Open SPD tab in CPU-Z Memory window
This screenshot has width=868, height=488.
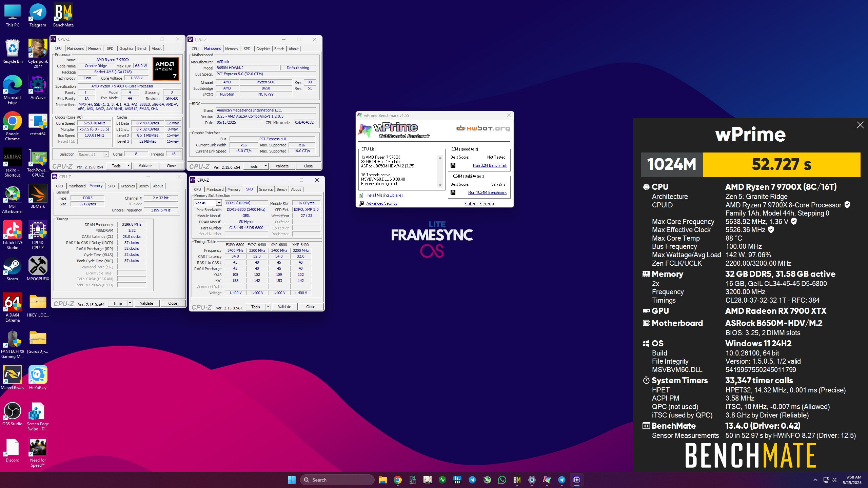[111, 186]
